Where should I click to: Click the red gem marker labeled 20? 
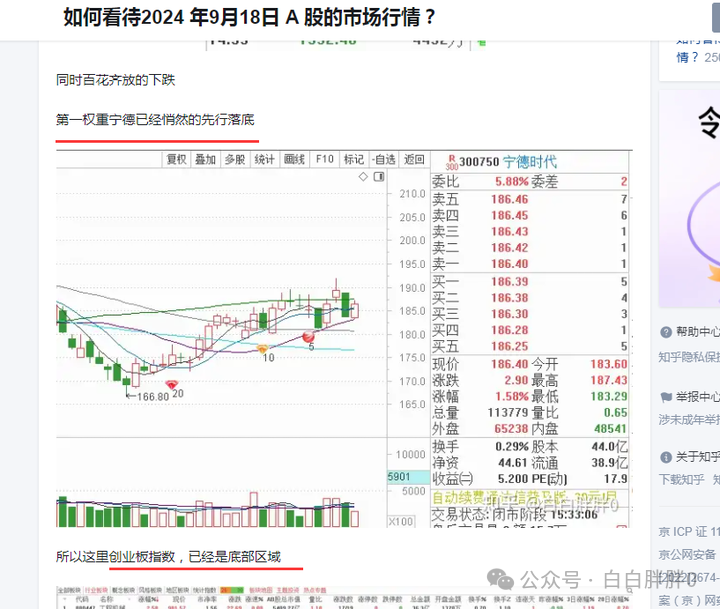coord(171,384)
